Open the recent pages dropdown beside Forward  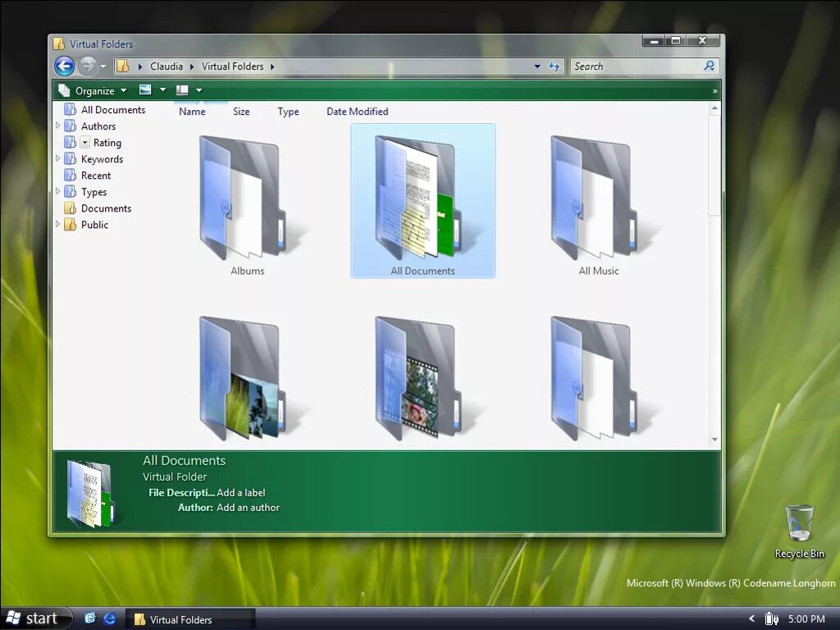103,67
